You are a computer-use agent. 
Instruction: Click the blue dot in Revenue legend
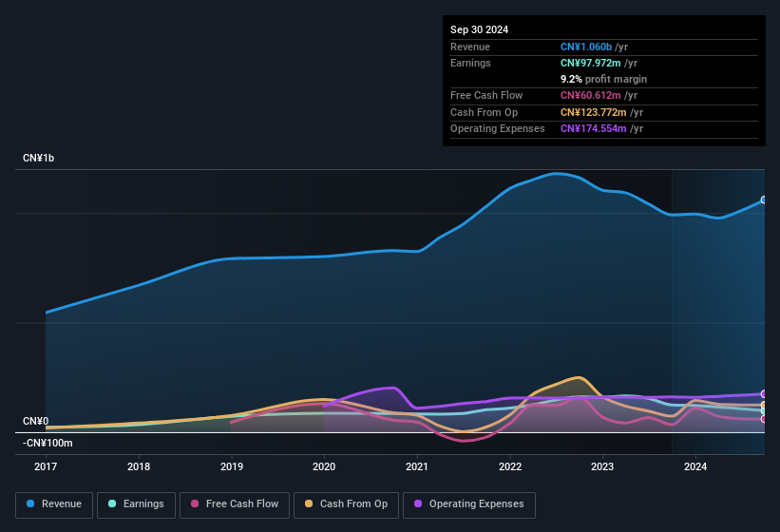(30, 503)
